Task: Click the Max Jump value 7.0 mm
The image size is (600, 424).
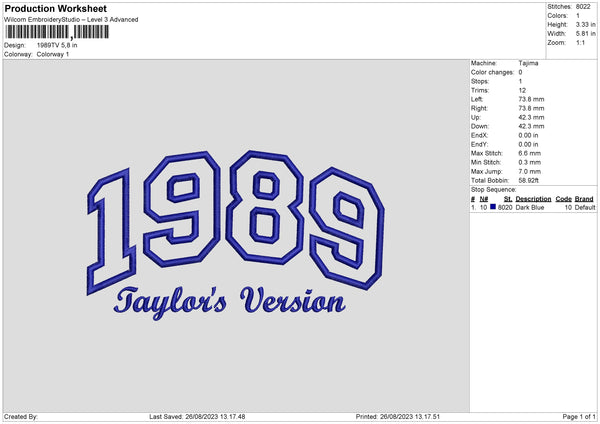Action: 530,171
